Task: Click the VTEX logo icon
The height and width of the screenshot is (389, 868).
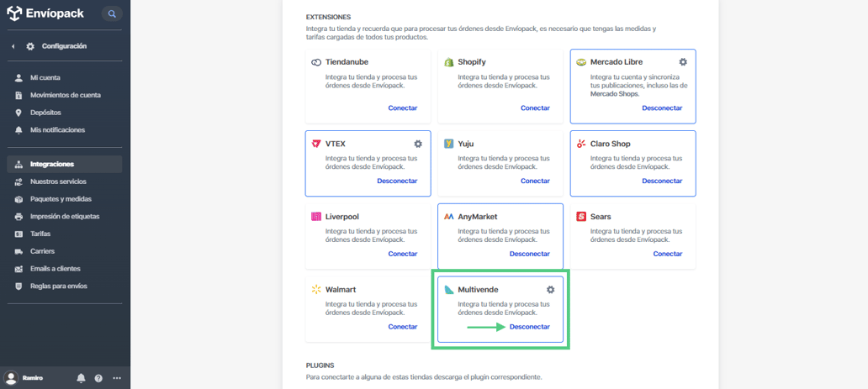Action: coord(316,144)
